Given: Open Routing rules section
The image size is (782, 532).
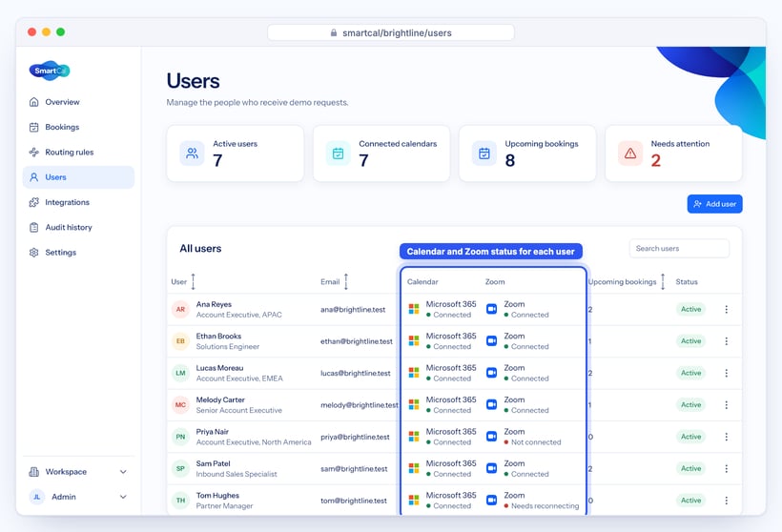Looking at the screenshot, I should coord(78,153).
